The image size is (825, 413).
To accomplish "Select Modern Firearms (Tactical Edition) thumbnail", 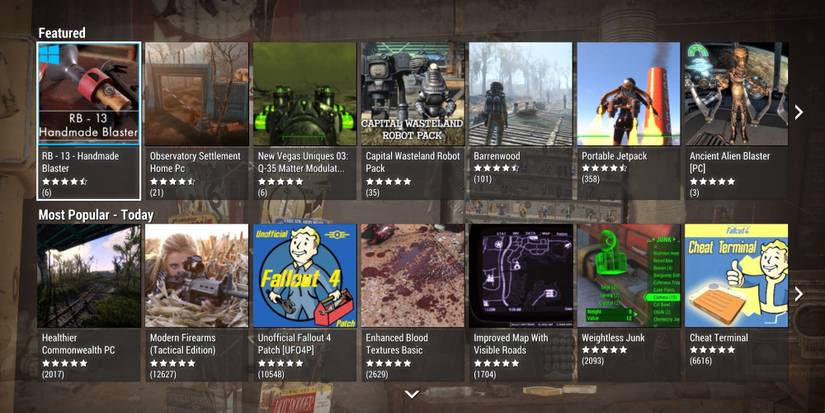I will 196,276.
